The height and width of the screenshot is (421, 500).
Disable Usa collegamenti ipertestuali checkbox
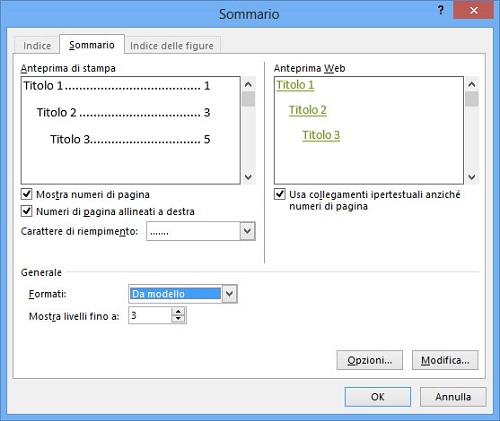pyautogui.click(x=280, y=194)
